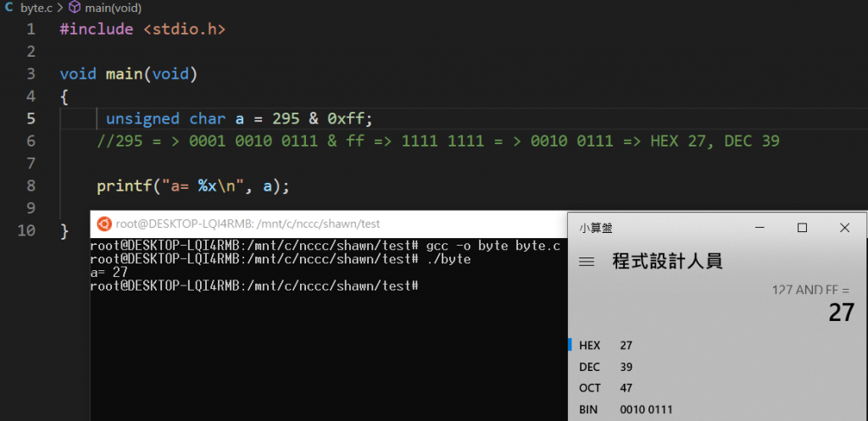Click the last terminal prompt line
Screen dimensions: 868x421
click(x=253, y=285)
